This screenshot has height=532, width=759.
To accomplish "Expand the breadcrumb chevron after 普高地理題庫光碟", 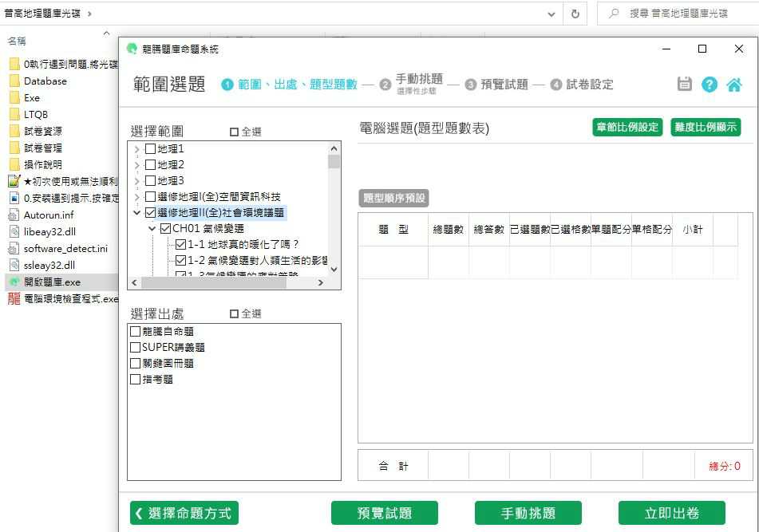I will 89,14.
